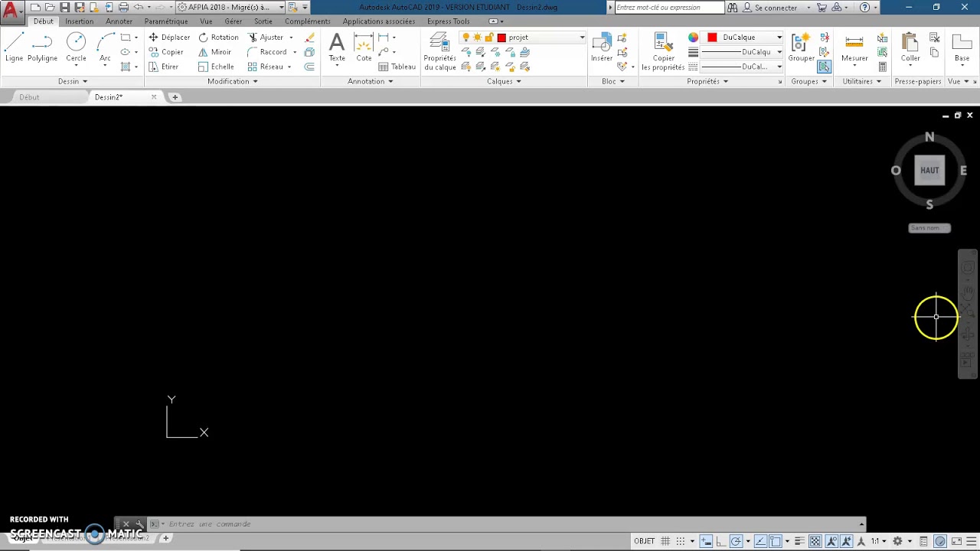The height and width of the screenshot is (551, 980).
Task: Open the Paramétrique ribbon tab
Action: point(166,21)
